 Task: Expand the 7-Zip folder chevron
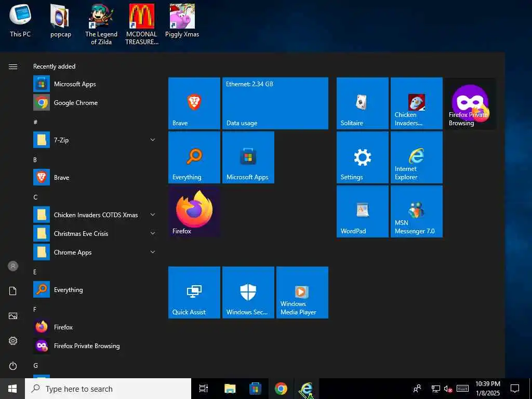coord(153,140)
